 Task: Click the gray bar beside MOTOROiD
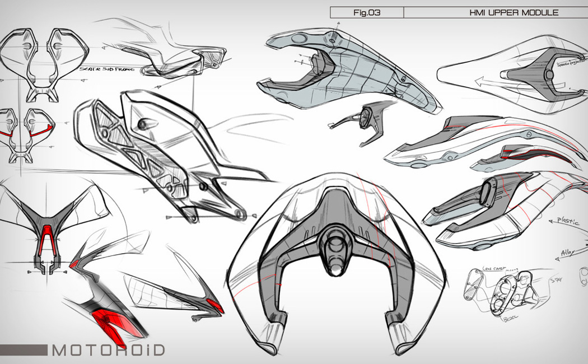pyautogui.click(x=24, y=350)
